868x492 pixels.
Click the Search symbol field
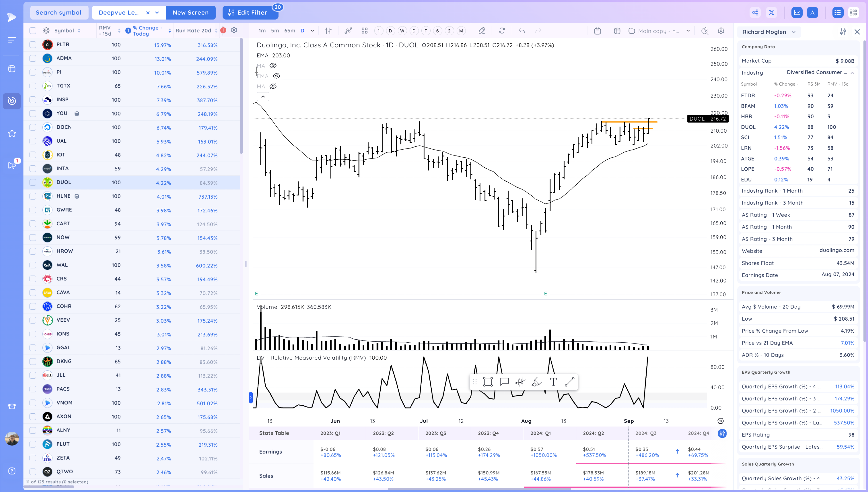pyautogui.click(x=58, y=13)
